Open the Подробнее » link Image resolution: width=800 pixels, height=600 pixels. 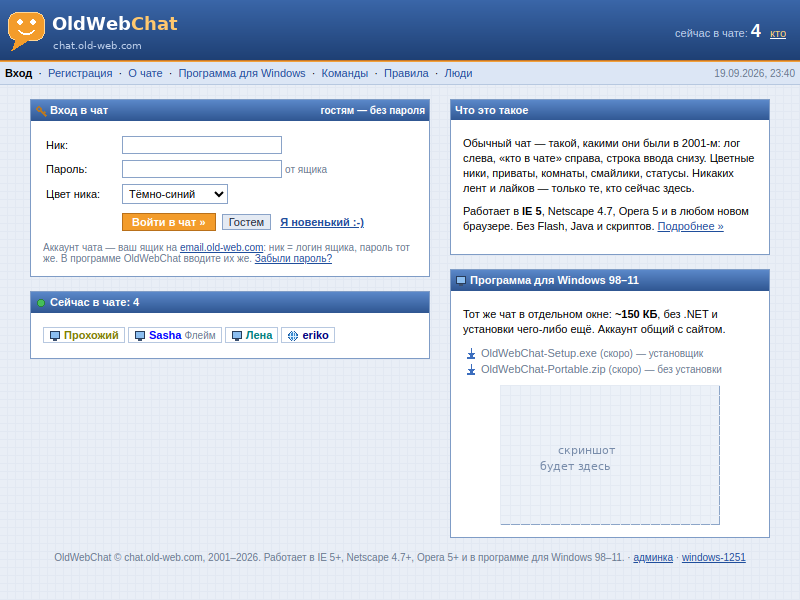(690, 227)
